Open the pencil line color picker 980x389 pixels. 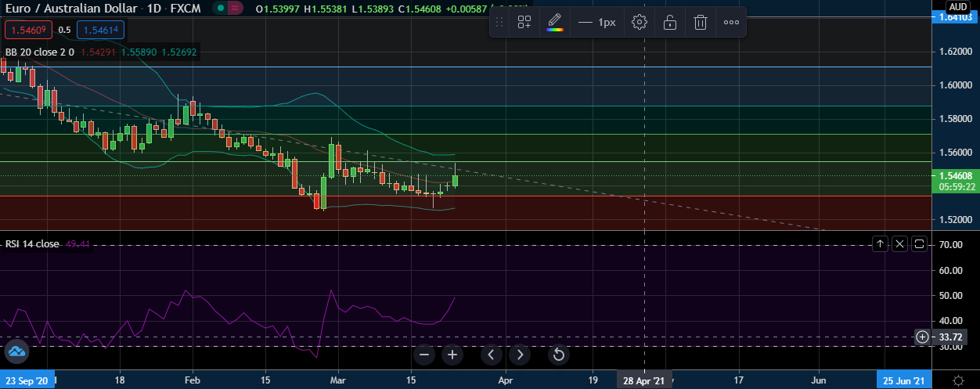pos(554,22)
